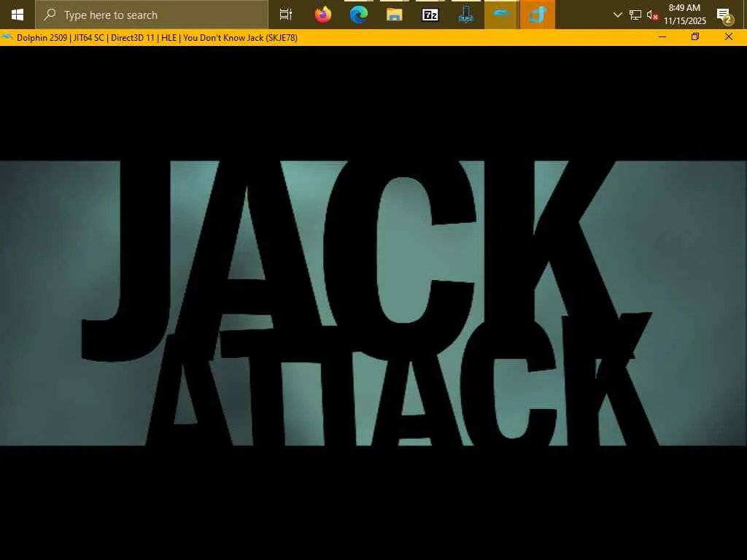Open network status in system tray

(x=635, y=15)
